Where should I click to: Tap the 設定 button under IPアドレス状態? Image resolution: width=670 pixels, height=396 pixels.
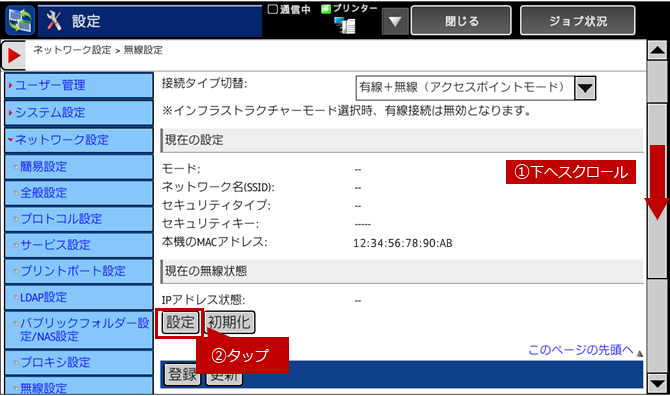(x=180, y=323)
